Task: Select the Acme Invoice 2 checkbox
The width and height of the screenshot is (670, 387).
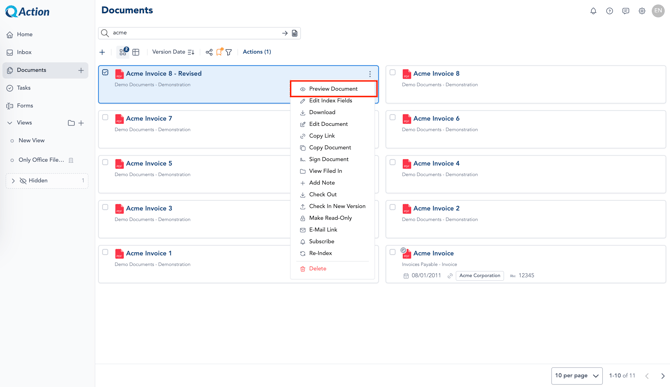Action: pos(392,207)
